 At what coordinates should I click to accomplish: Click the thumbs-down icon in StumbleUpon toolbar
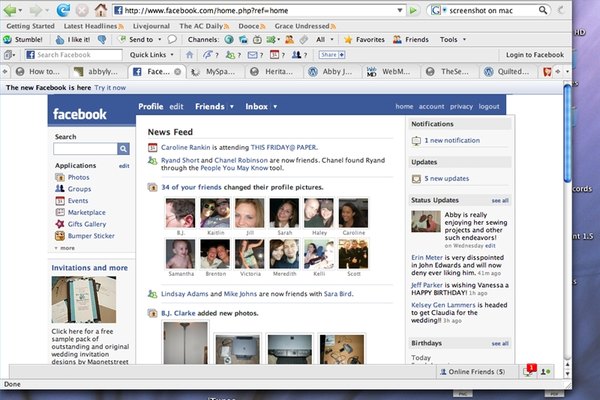coord(101,39)
